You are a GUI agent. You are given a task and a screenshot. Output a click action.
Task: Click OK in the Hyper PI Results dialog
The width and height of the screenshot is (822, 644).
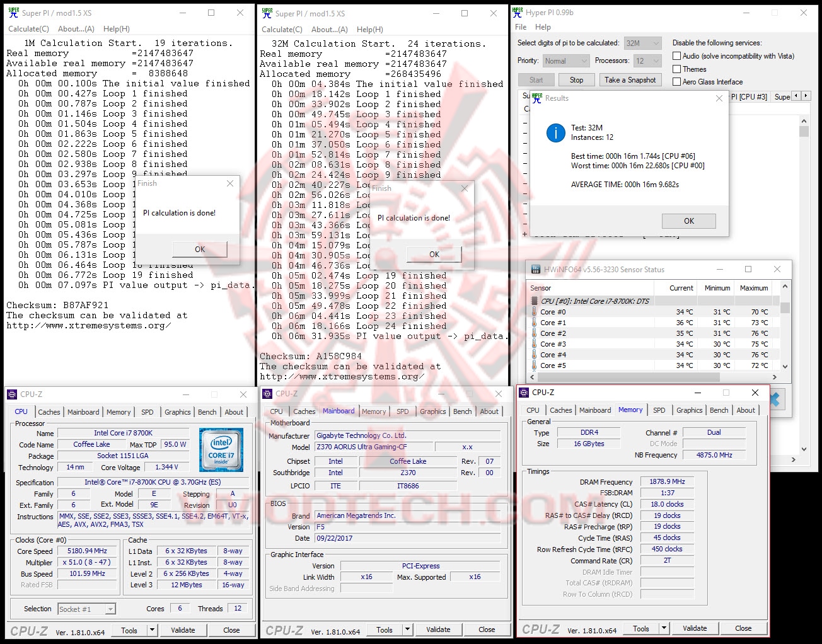pyautogui.click(x=689, y=221)
